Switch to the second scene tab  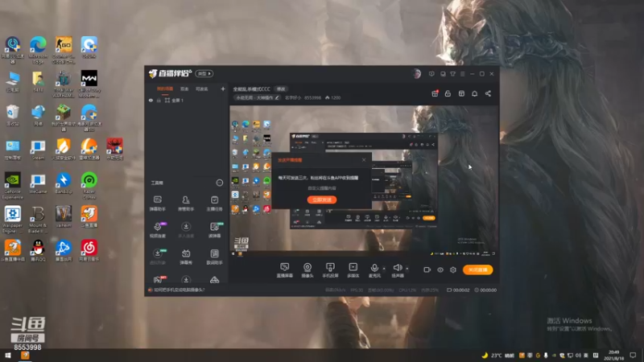point(184,89)
